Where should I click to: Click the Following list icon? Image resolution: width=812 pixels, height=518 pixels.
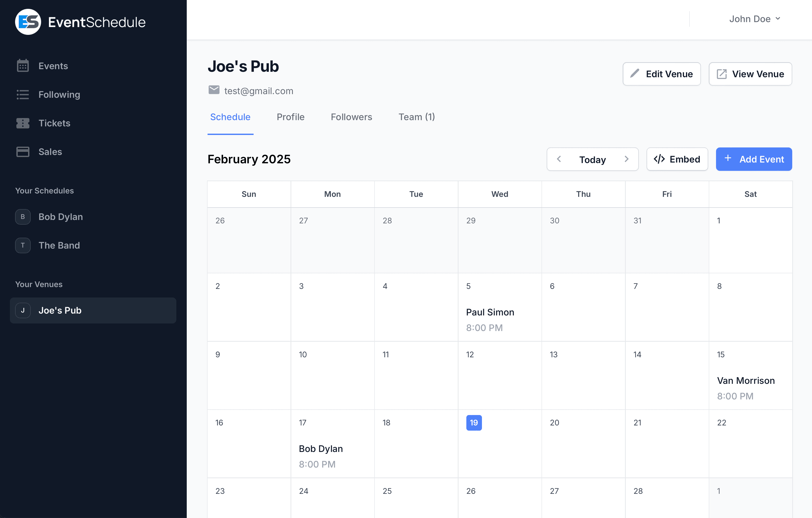click(x=23, y=94)
